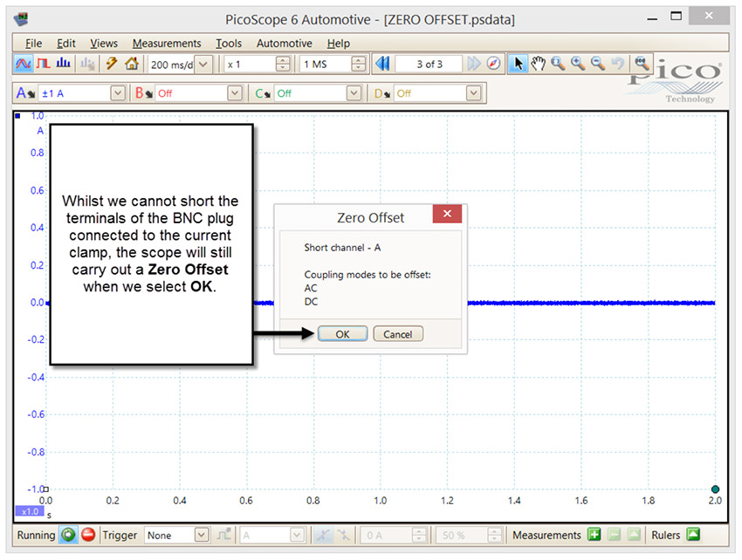Adjust the 1 MS samples spinner

click(x=359, y=65)
